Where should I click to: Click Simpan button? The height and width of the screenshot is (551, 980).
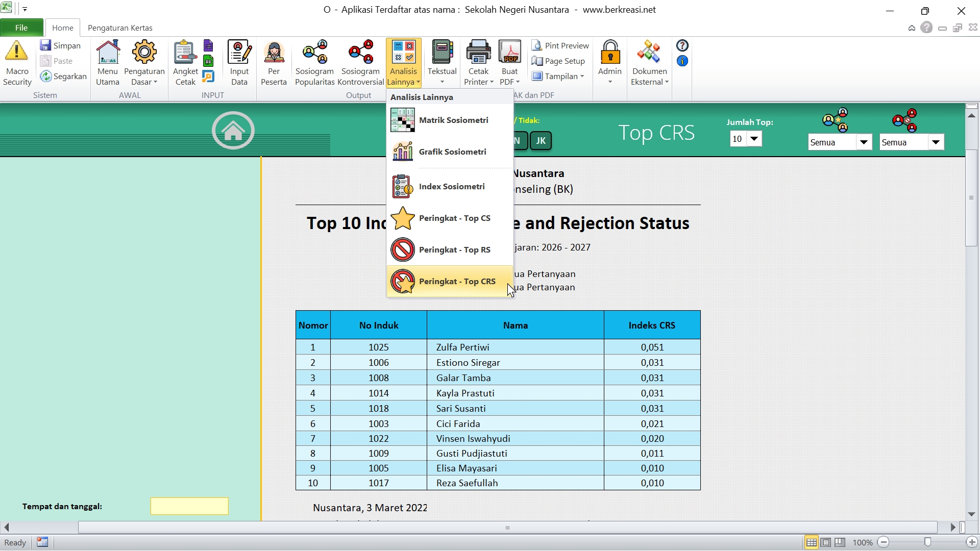61,45
